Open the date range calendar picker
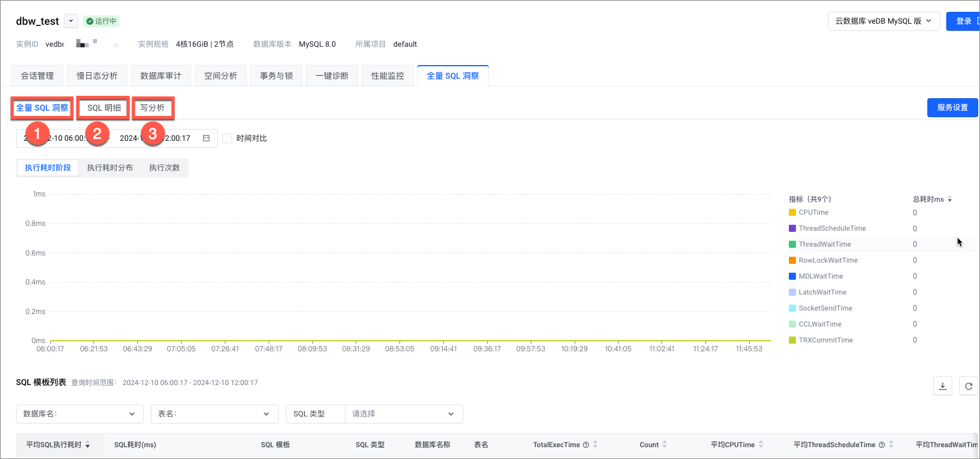The width and height of the screenshot is (980, 459). coord(207,138)
